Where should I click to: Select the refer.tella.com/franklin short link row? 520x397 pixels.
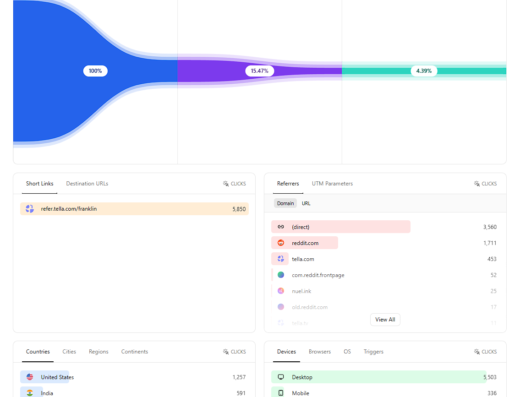coord(134,209)
